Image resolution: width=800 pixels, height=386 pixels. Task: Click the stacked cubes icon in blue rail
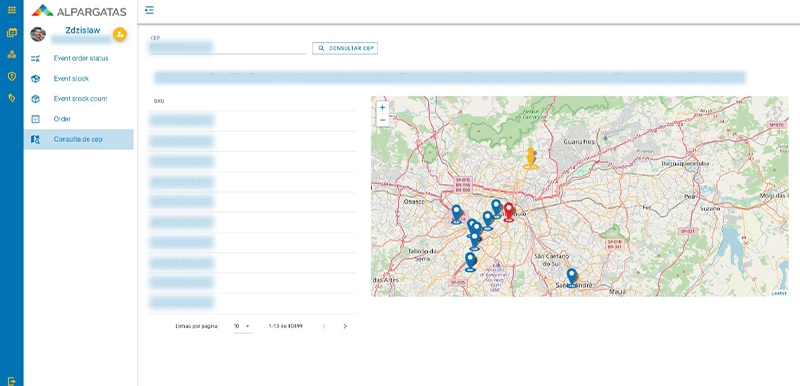point(11,54)
